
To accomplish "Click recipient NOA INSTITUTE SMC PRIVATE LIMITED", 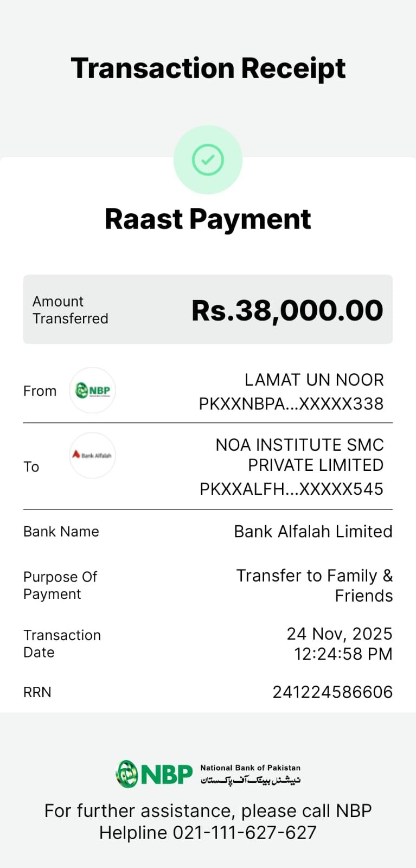I will (x=300, y=455).
